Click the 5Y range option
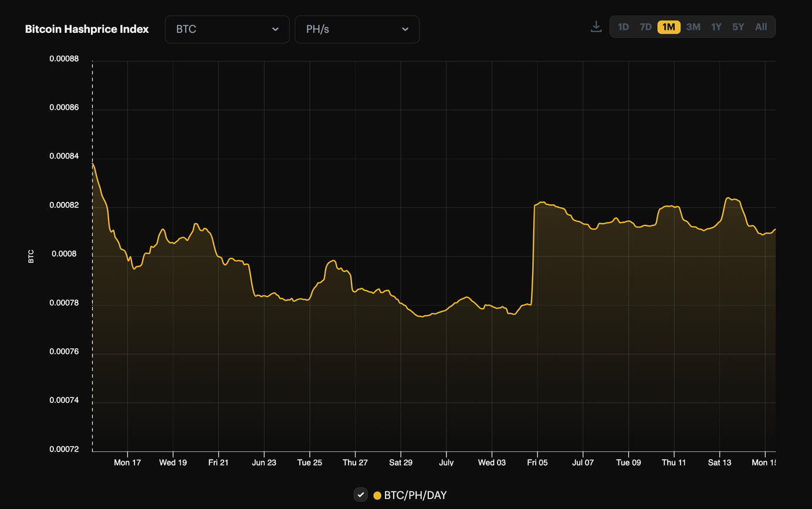Image resolution: width=812 pixels, height=509 pixels. (x=737, y=26)
